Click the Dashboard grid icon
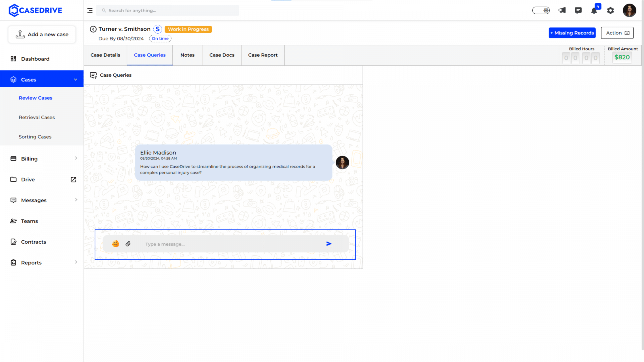 (x=13, y=59)
